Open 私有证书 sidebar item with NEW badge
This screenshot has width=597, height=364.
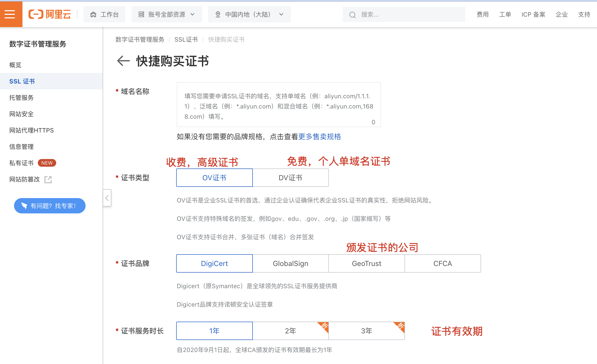pos(21,163)
